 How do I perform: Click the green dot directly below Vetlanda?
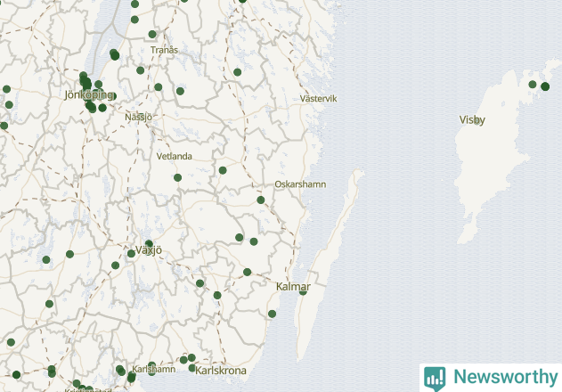pos(177,177)
